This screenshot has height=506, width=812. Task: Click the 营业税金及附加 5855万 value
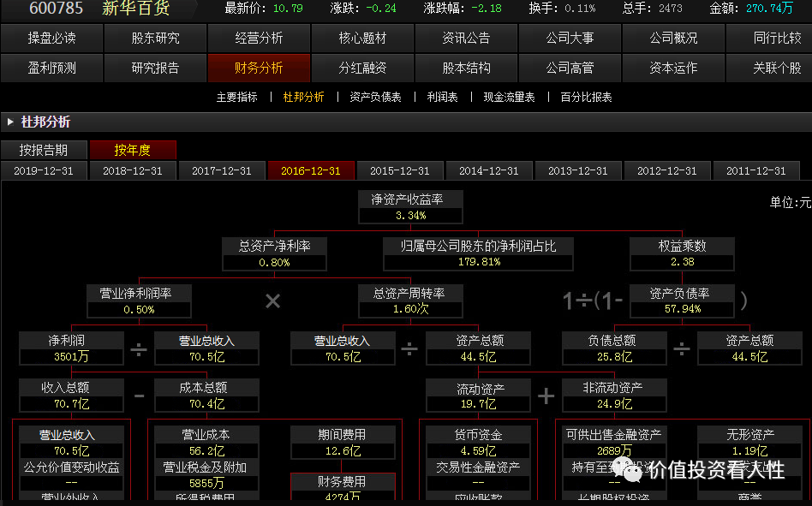(x=206, y=483)
